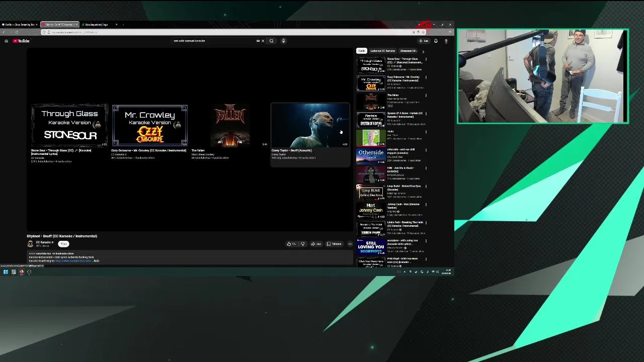Open the sidebar Ozzy Osbourne Mr. Crowley thumbnail
This screenshot has height=362, width=644.
click(x=371, y=83)
